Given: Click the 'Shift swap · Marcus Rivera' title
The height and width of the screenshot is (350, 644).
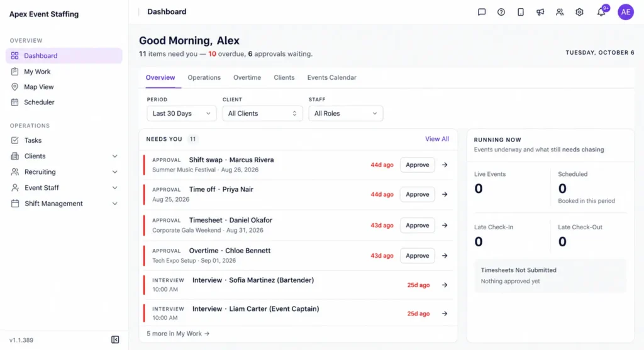Looking at the screenshot, I should [x=231, y=160].
